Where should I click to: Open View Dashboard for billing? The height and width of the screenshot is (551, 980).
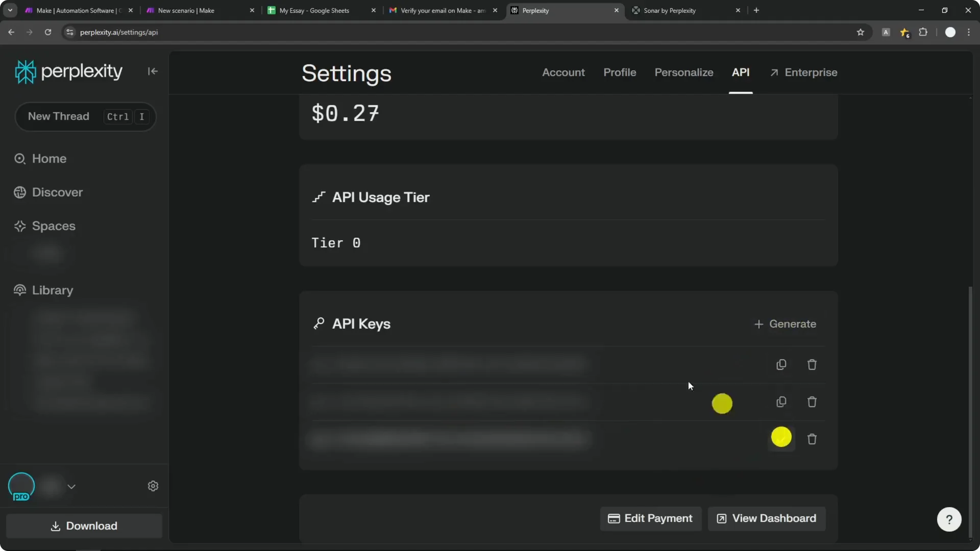(767, 518)
